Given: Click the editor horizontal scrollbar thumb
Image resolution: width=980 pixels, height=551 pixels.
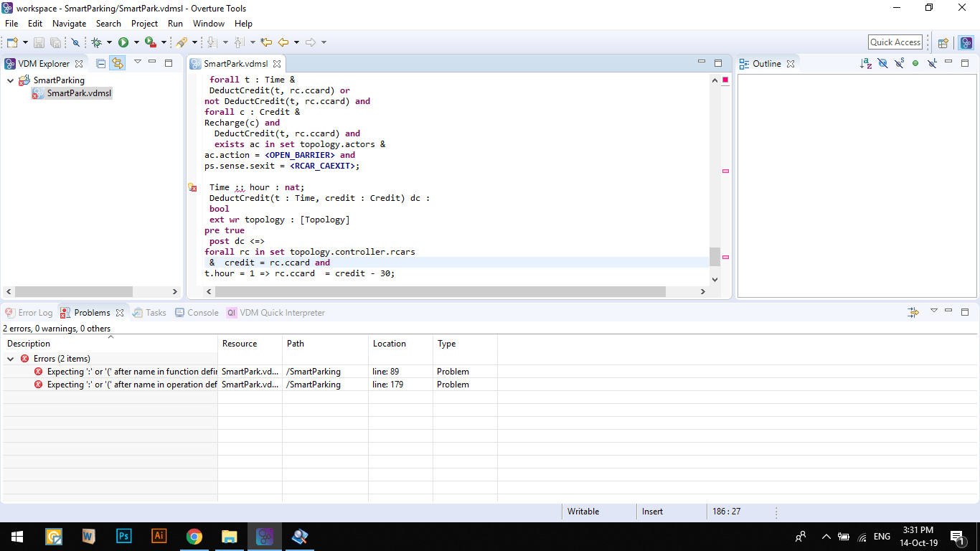Looking at the screenshot, I should click(x=441, y=292).
